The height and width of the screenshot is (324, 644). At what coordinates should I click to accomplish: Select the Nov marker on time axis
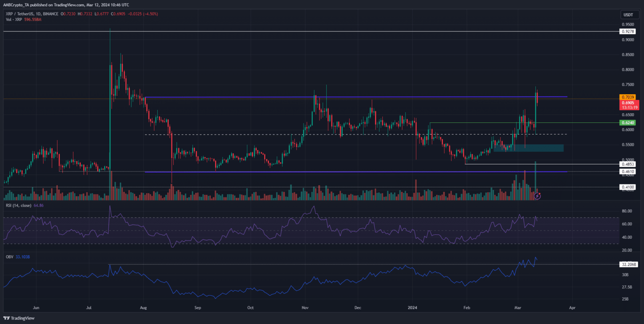305,307
